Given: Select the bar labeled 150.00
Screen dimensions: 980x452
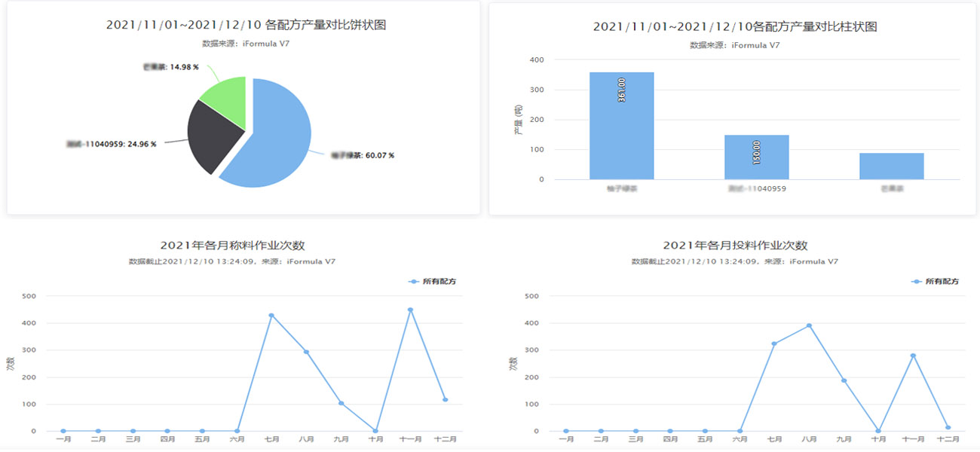Looking at the screenshot, I should click(x=756, y=157).
